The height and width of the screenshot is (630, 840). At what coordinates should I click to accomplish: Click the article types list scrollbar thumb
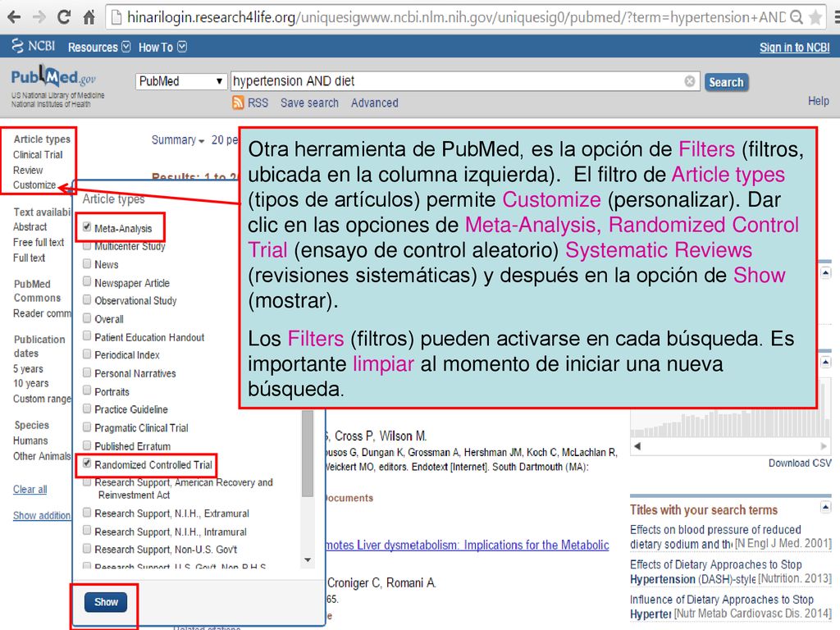pos(308,454)
